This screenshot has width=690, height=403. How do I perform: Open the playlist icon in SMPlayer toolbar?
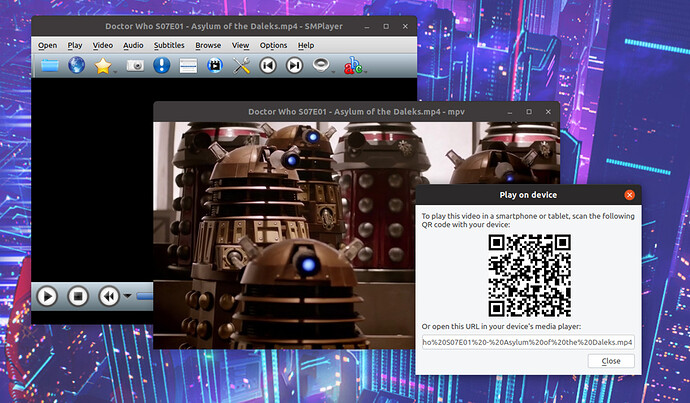point(188,66)
